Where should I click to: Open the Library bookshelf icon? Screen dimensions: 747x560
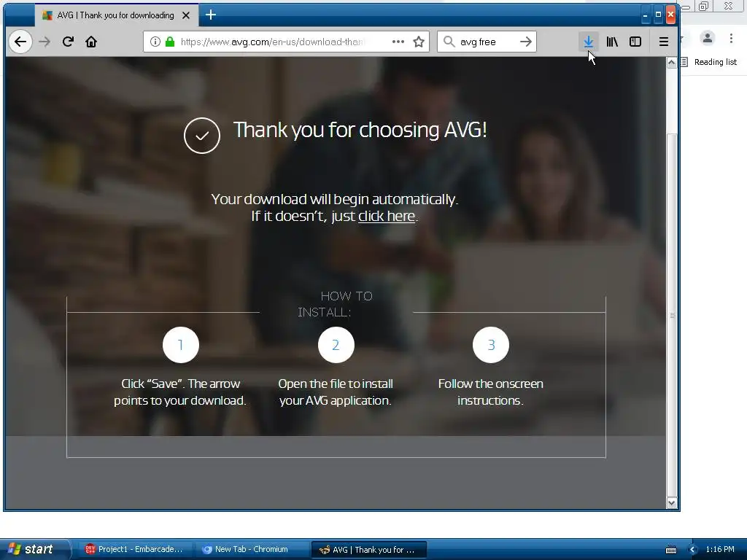(x=612, y=42)
